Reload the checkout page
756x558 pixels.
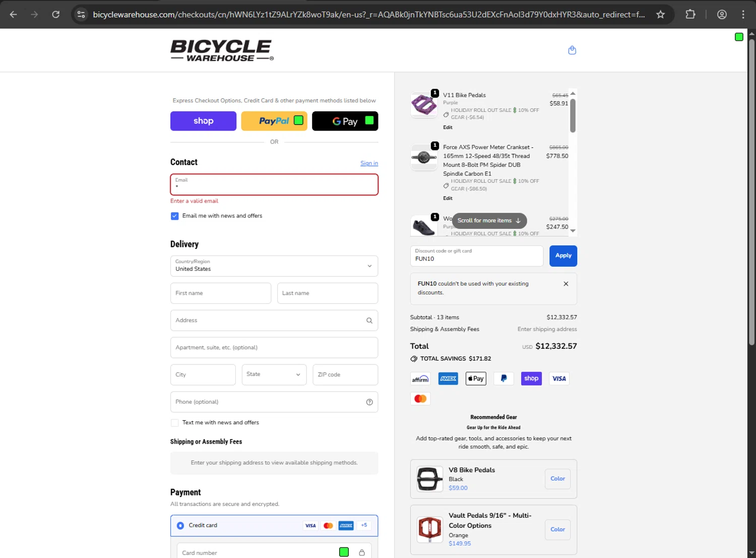click(x=56, y=14)
